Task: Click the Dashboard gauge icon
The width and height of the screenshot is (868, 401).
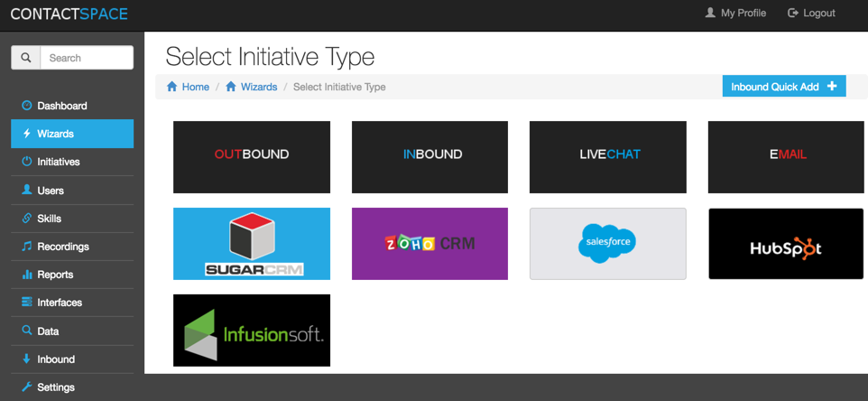Action: [x=26, y=106]
